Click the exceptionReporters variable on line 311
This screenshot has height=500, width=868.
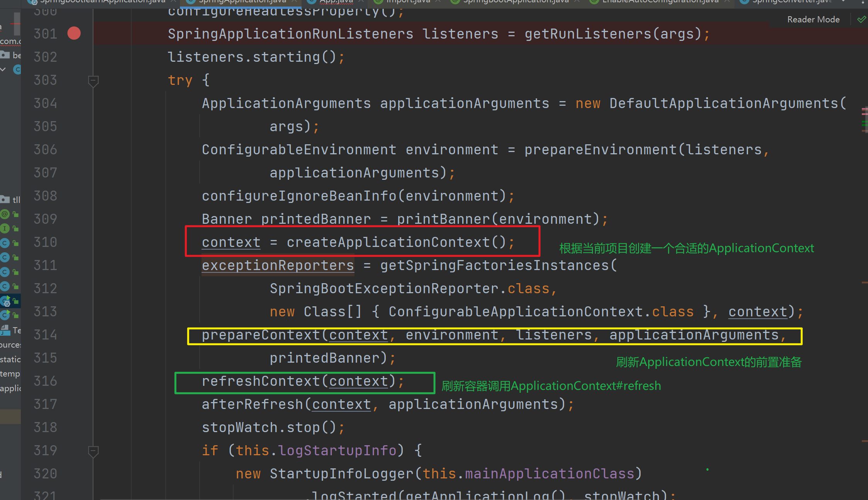coord(278,265)
